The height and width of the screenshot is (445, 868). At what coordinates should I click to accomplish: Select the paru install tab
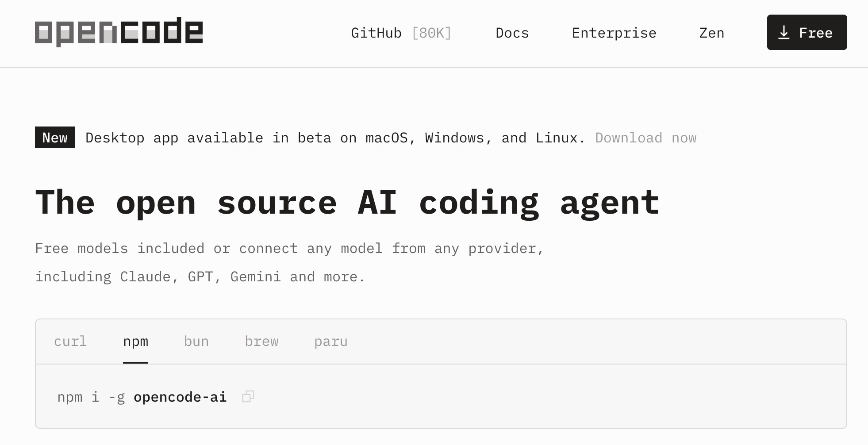coord(330,341)
